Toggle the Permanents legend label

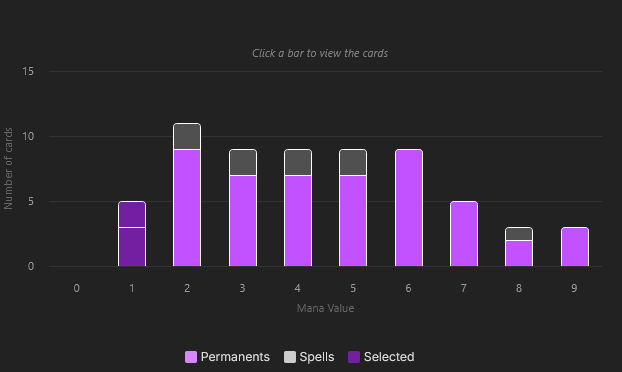click(235, 357)
